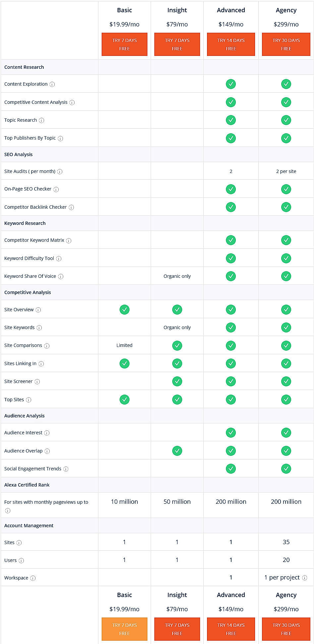Select the Agency checkmark for On-Page SEO Checker

(x=286, y=189)
